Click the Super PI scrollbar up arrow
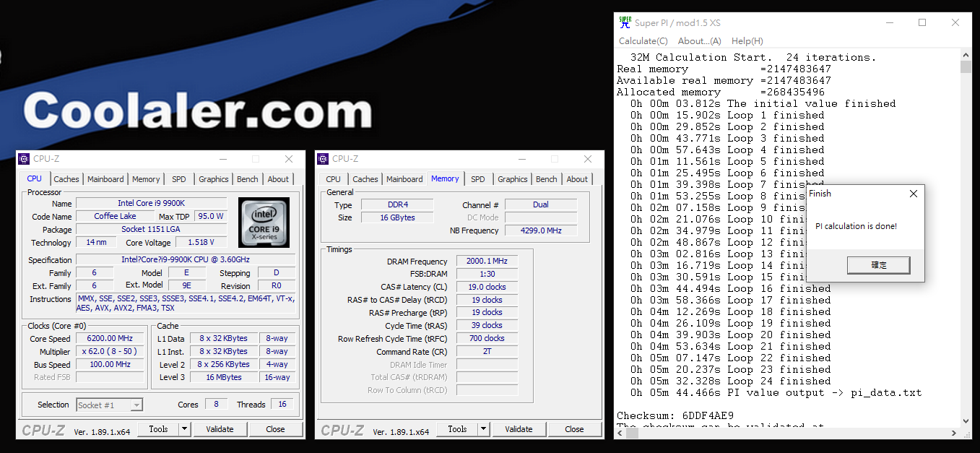 [966, 55]
